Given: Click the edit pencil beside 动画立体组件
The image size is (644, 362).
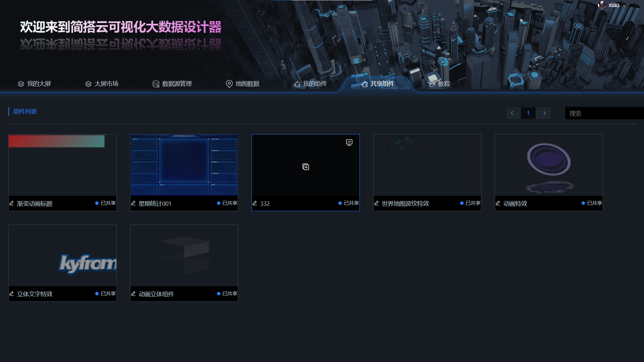Looking at the screenshot, I should [x=133, y=294].
